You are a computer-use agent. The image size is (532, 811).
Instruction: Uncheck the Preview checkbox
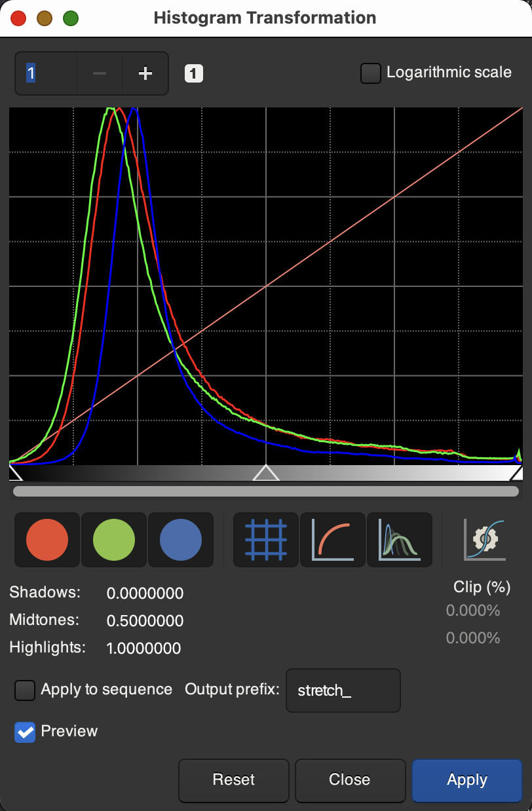(25, 732)
